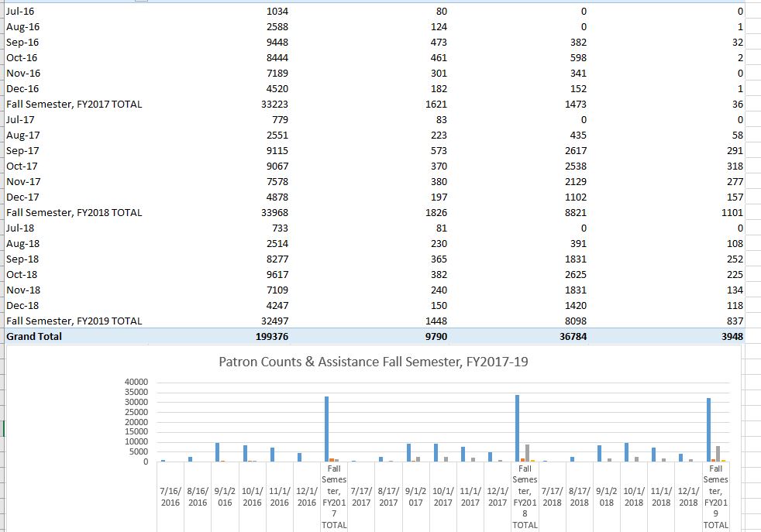This screenshot has width=761, height=532.
Task: Click the gray bar in FY2018 TOTAL group
Action: 528,454
